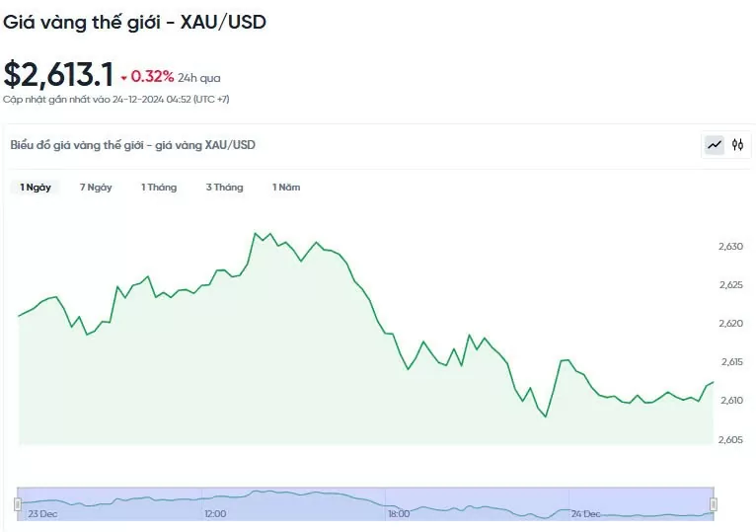This screenshot has width=756, height=532.
Task: Show the 3 Tháng chart range
Action: click(224, 188)
